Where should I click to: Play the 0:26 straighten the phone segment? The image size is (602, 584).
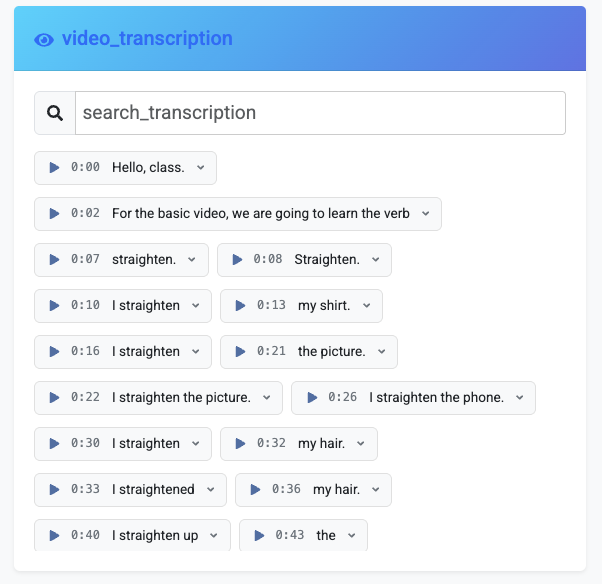[312, 397]
